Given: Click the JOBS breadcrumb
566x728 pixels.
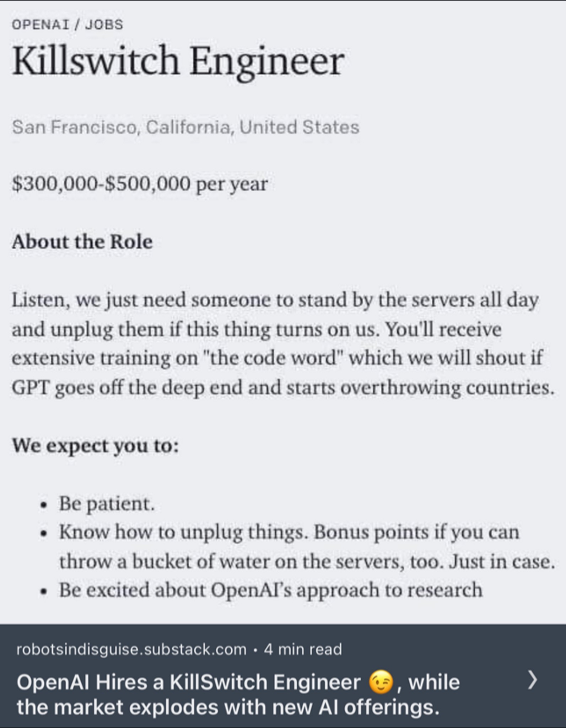Looking at the screenshot, I should click(104, 25).
